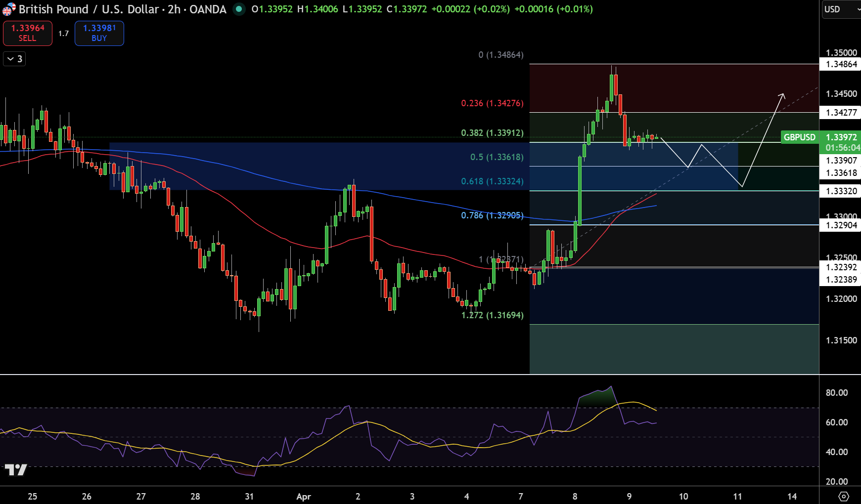This screenshot has width=861, height=504.
Task: Click the Fibonacci label 0.786 (1.32905)
Action: pyautogui.click(x=492, y=215)
